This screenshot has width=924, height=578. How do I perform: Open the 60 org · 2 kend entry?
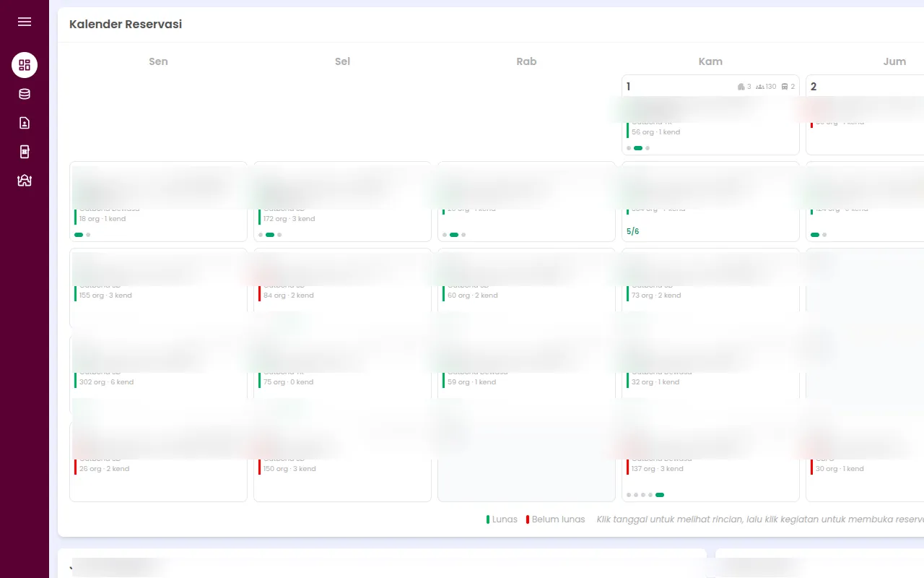pyautogui.click(x=472, y=296)
